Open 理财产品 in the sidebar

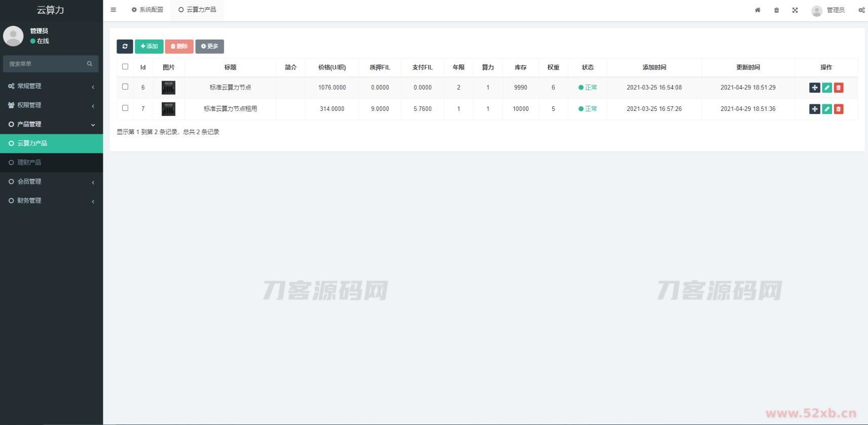click(29, 163)
